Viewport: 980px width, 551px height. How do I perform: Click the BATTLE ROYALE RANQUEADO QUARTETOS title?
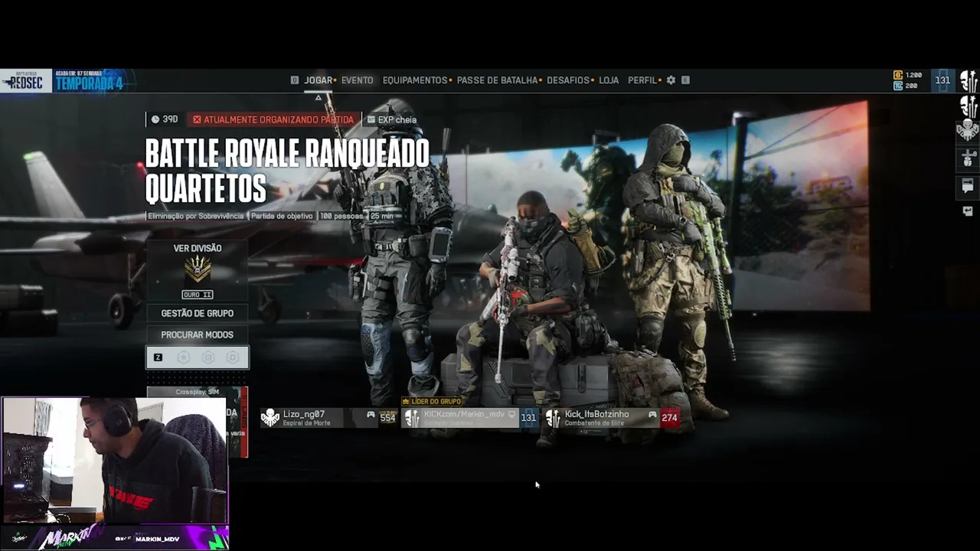click(287, 171)
